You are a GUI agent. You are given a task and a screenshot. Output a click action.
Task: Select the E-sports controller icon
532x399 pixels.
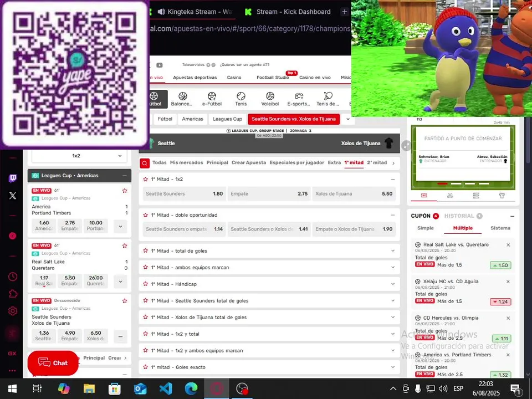(x=299, y=99)
